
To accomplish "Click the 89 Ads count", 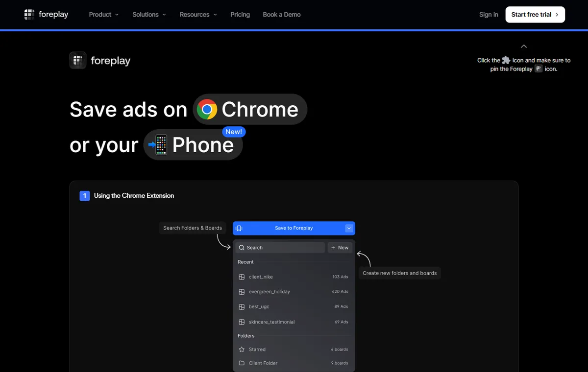I will (341, 307).
